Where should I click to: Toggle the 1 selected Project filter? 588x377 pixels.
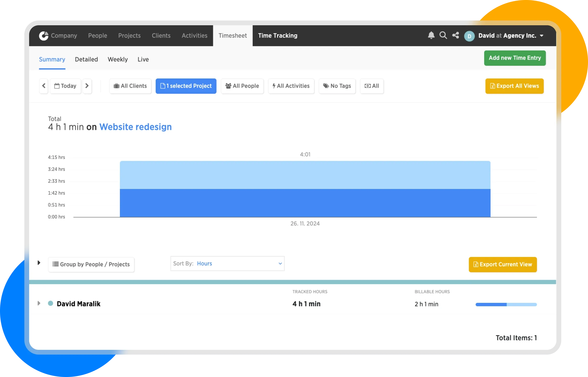186,86
